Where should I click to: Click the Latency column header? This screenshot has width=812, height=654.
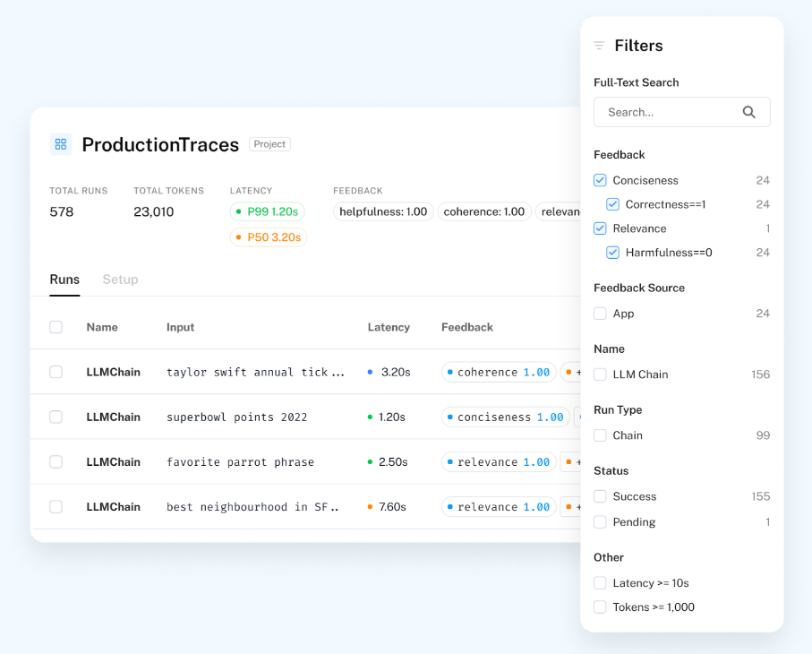tap(389, 327)
